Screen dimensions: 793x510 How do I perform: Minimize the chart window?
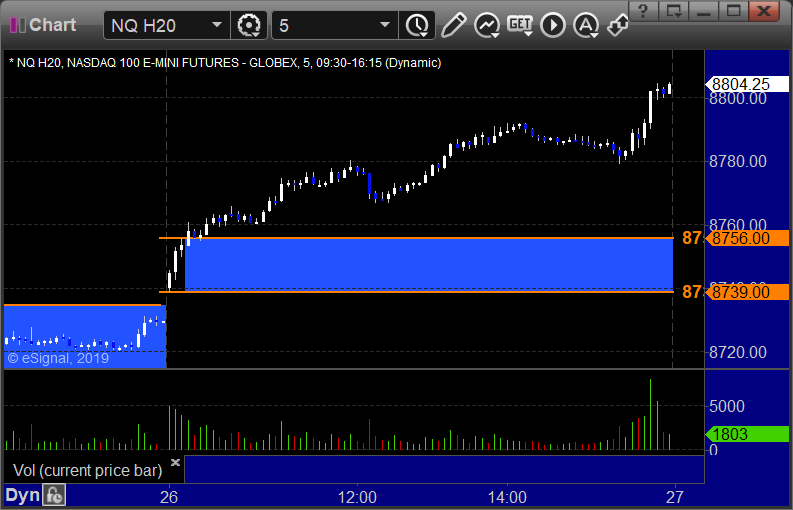(704, 11)
